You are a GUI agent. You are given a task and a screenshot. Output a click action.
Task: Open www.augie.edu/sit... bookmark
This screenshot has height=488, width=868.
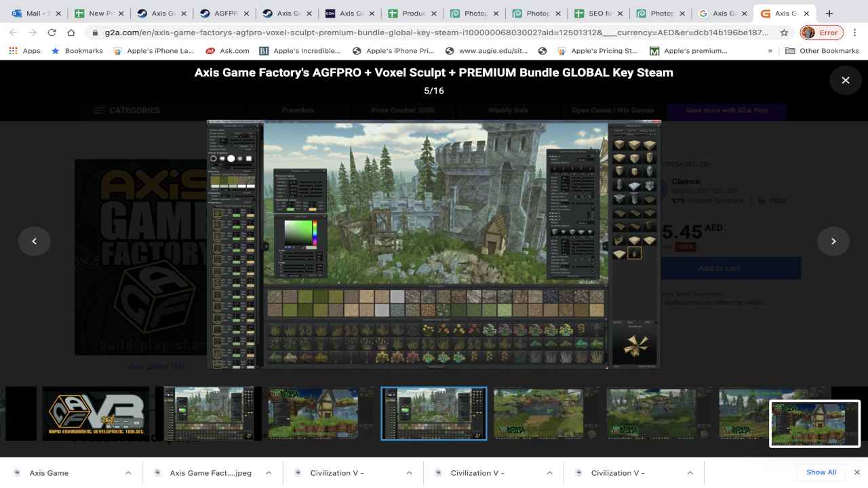tap(486, 51)
